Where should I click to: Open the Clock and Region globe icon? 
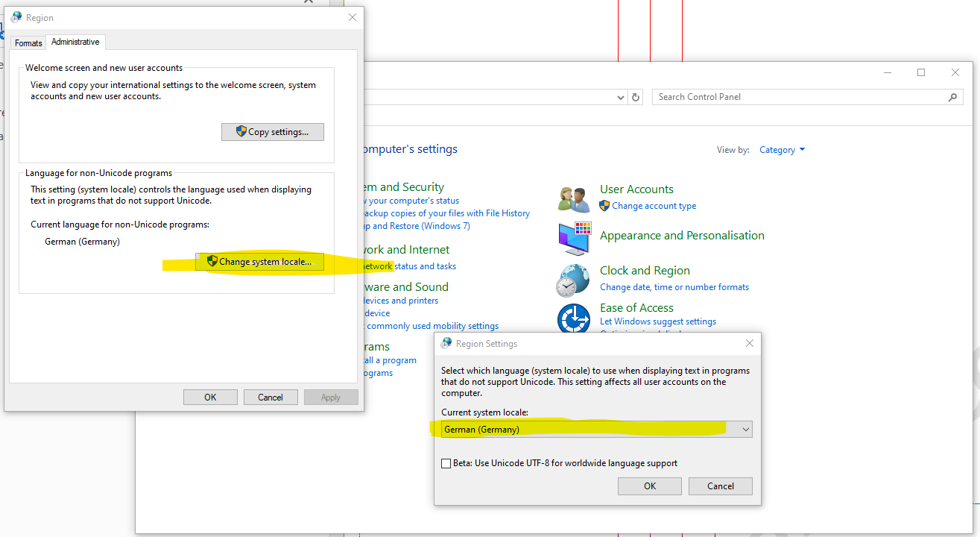click(x=574, y=280)
